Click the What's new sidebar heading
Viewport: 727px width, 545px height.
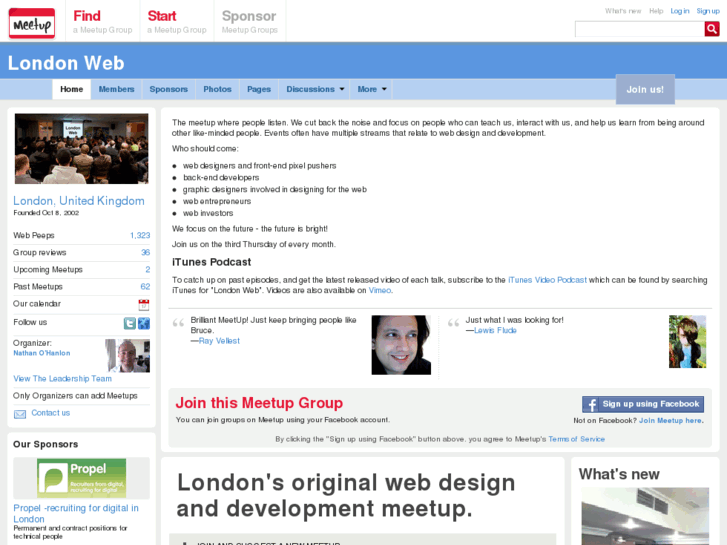point(619,474)
